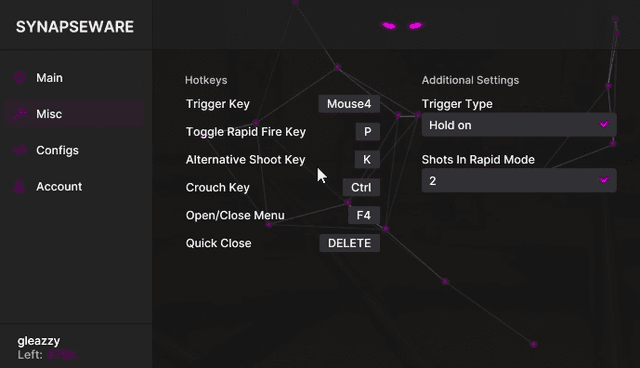Open the Account section label
Image resolution: width=640 pixels, height=368 pixels.
coord(59,186)
